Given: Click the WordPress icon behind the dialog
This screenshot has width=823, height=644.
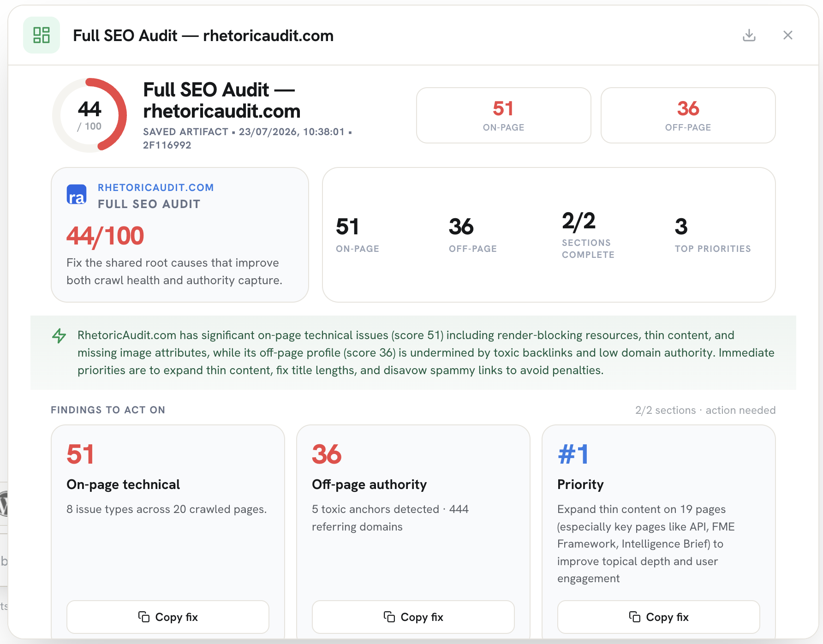Looking at the screenshot, I should coord(4,503).
